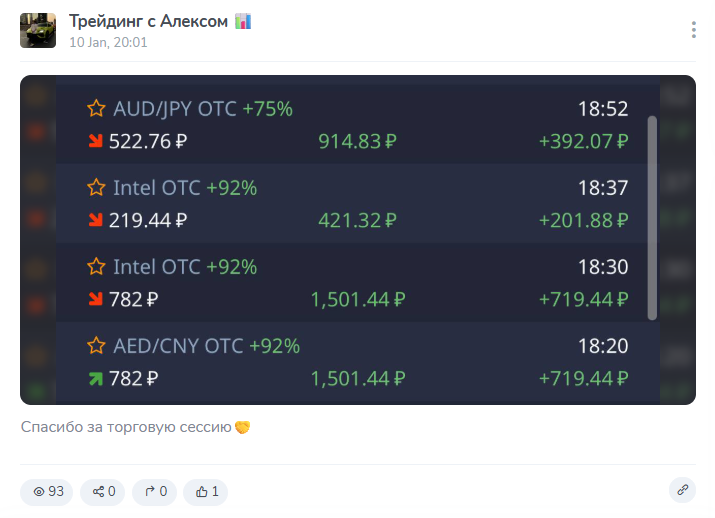This screenshot has width=715, height=518.
Task: Open the three-dot post options menu
Action: click(x=694, y=30)
